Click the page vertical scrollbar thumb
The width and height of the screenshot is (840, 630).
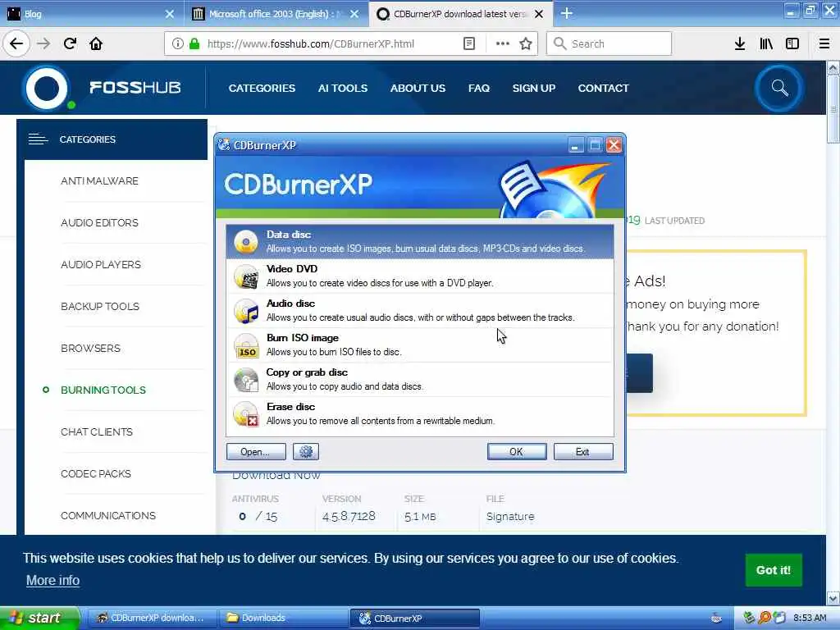tap(833, 110)
